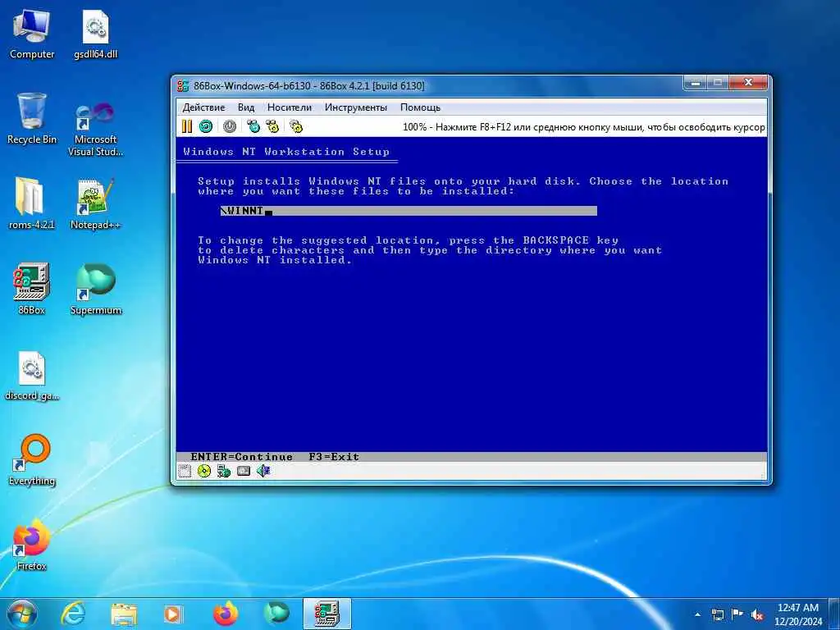Send Ctrl+Alt+Esc via the toolbar icon

[x=272, y=126]
